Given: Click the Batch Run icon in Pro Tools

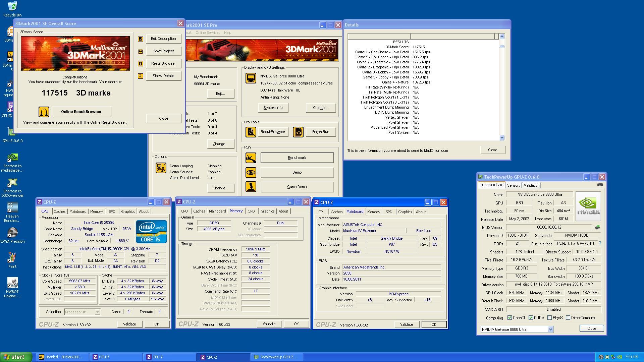Looking at the screenshot, I should coord(298,132).
